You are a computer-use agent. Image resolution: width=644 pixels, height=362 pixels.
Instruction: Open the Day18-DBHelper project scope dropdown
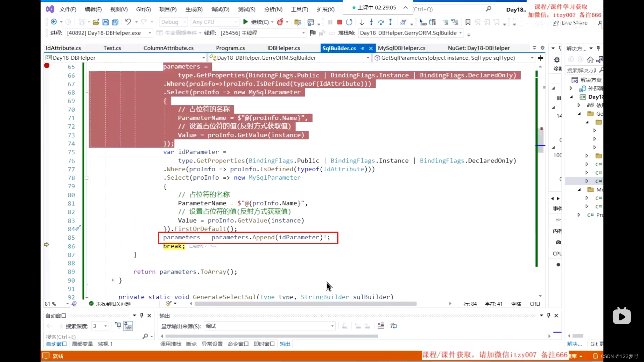point(125,58)
